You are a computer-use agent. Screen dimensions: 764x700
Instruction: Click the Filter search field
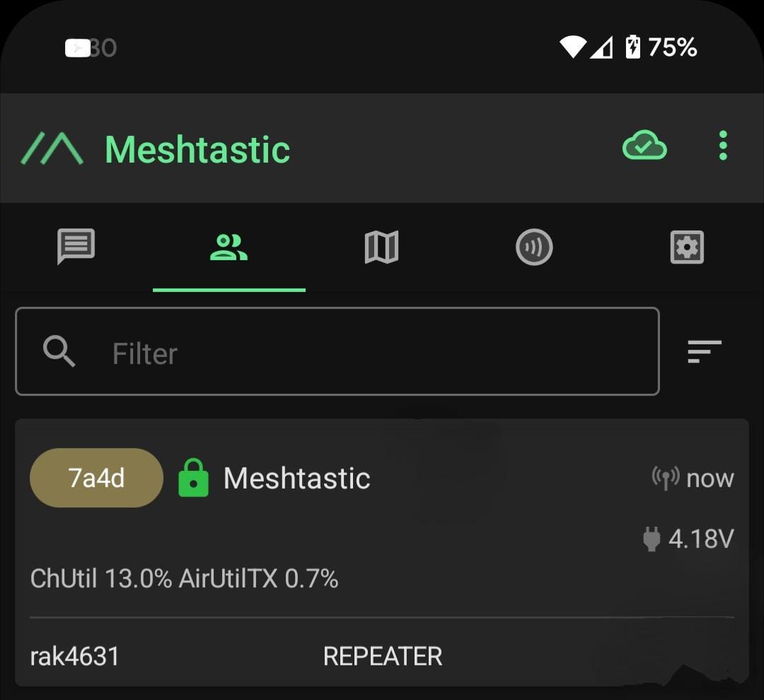point(337,351)
